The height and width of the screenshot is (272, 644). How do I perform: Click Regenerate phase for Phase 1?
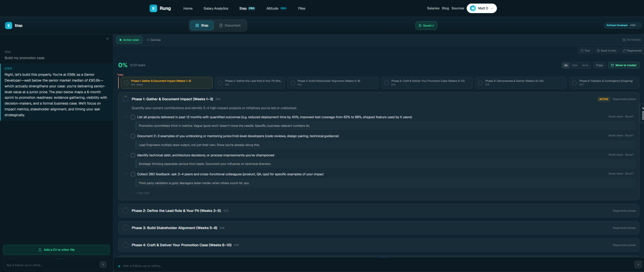point(624,99)
